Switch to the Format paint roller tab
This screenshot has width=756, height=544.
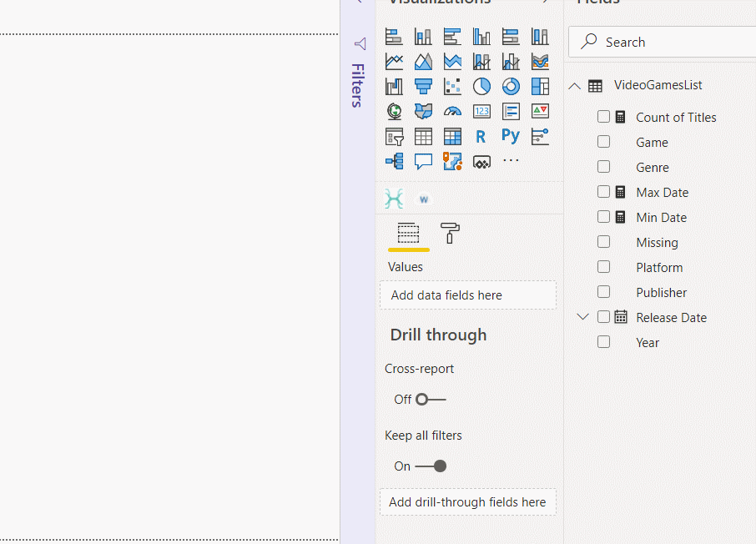click(450, 234)
